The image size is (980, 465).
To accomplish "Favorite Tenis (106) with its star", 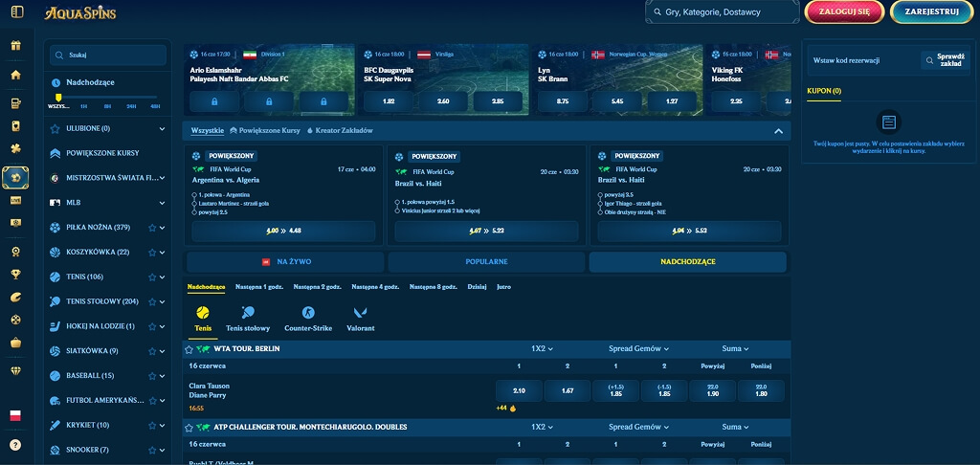I will pyautogui.click(x=152, y=277).
